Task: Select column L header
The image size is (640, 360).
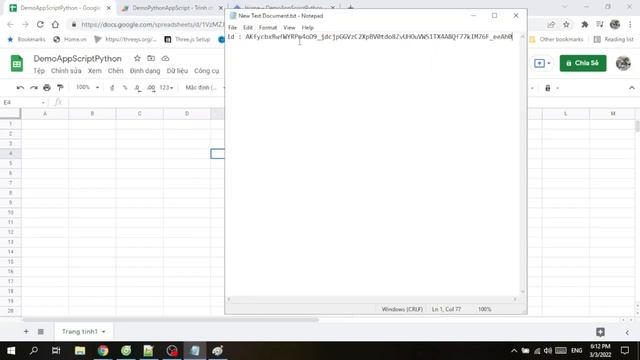Action: [565, 114]
